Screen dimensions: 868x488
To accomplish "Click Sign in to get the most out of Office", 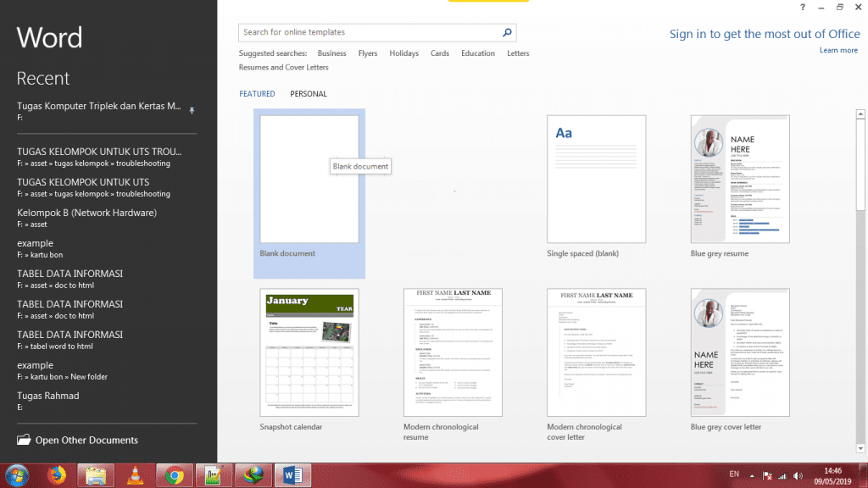I will click(764, 34).
